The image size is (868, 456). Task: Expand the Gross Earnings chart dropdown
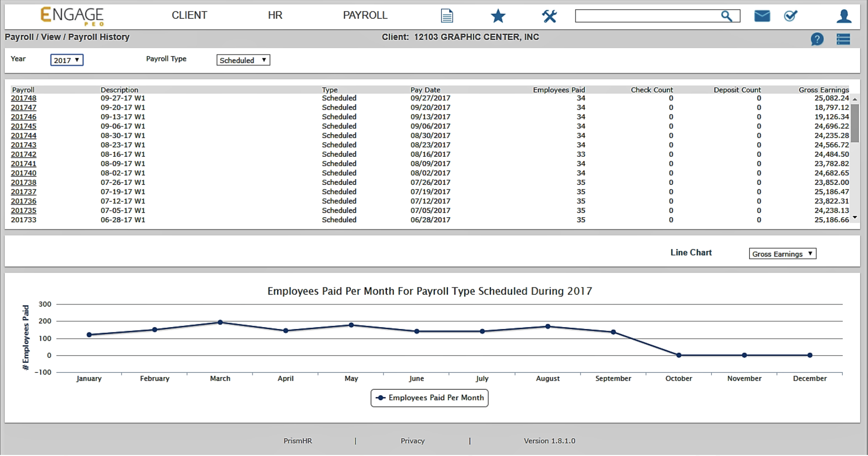[x=782, y=253]
